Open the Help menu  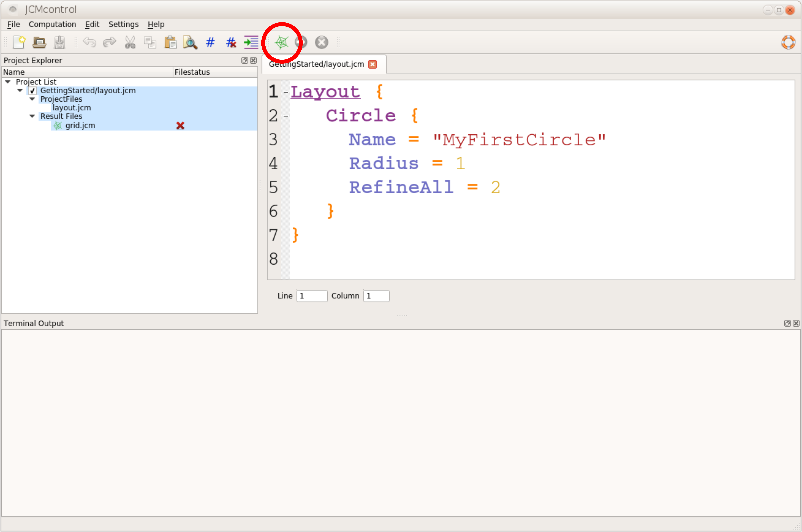click(156, 24)
